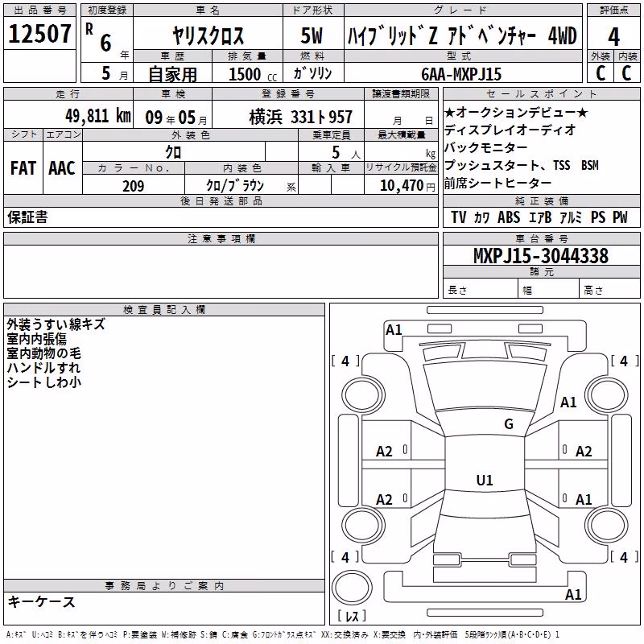Select 保証書 under later-shipped parts
This screenshot has width=644, height=644.
(27, 217)
